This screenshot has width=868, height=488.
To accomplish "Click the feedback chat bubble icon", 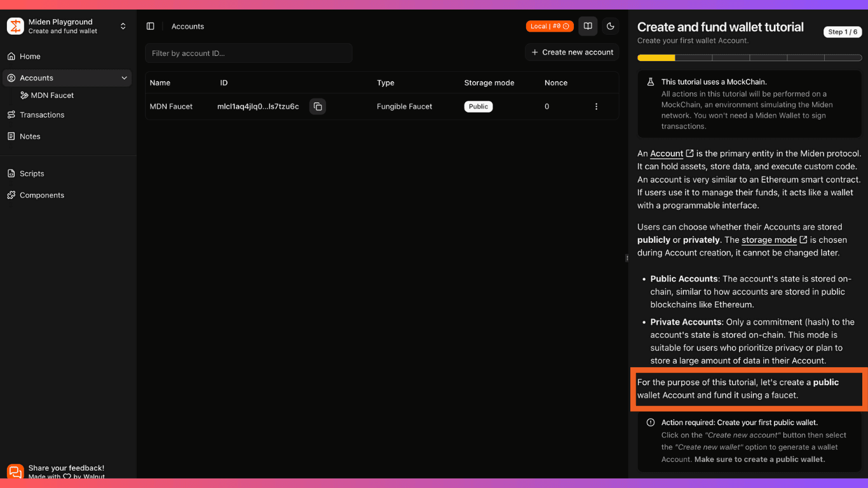I will pyautogui.click(x=15, y=472).
